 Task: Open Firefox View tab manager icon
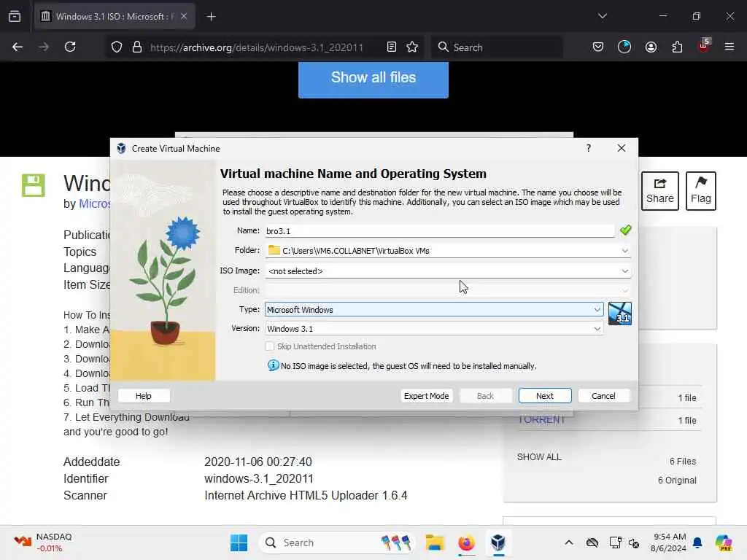pyautogui.click(x=15, y=16)
